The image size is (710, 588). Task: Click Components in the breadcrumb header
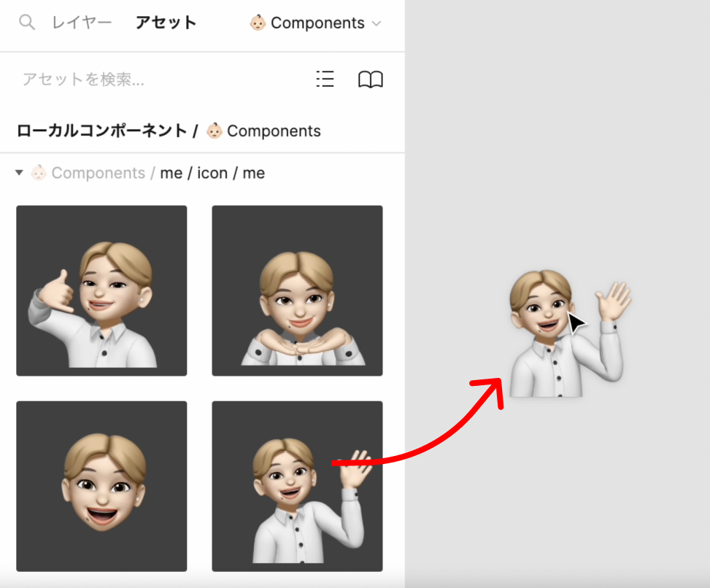click(x=274, y=131)
